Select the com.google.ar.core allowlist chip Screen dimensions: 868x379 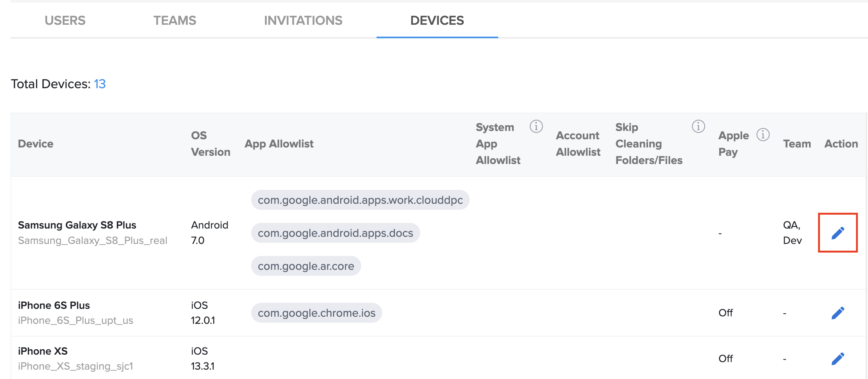click(306, 266)
